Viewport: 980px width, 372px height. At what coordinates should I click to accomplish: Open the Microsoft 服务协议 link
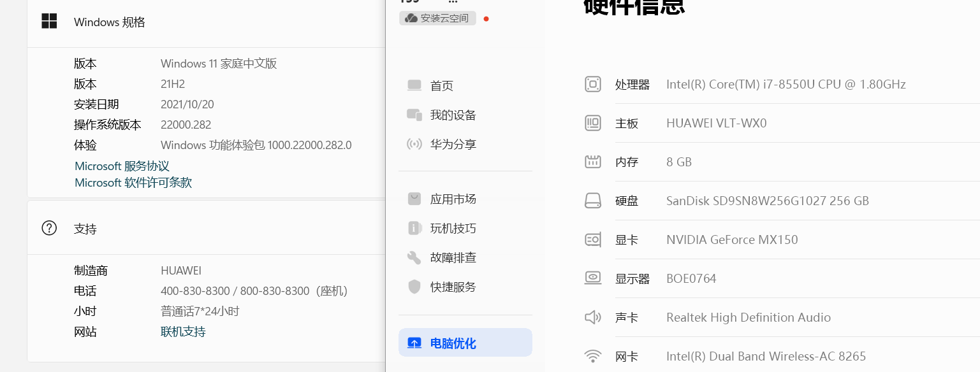tap(122, 166)
